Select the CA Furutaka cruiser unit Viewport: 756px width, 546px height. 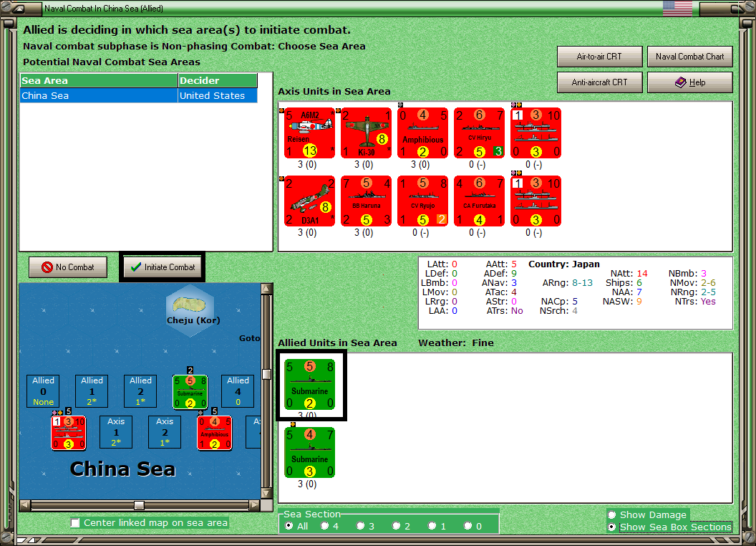coord(479,201)
